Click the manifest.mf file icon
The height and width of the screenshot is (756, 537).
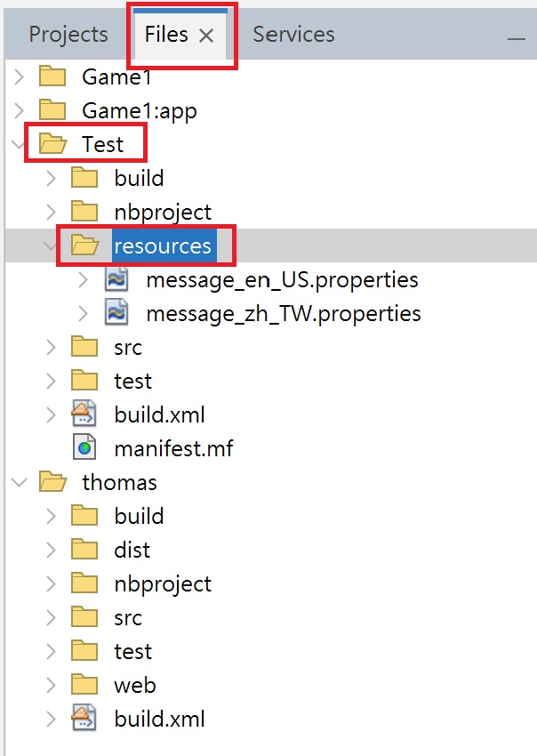pos(84,448)
